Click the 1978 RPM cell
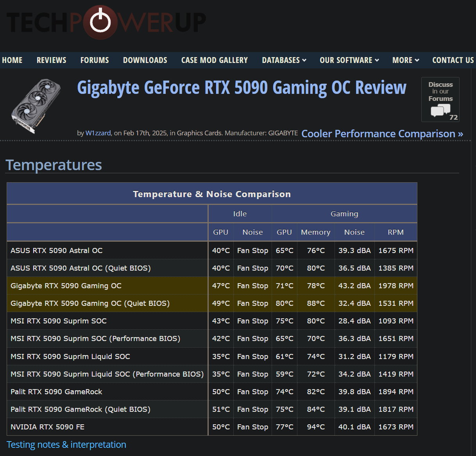 coord(395,285)
